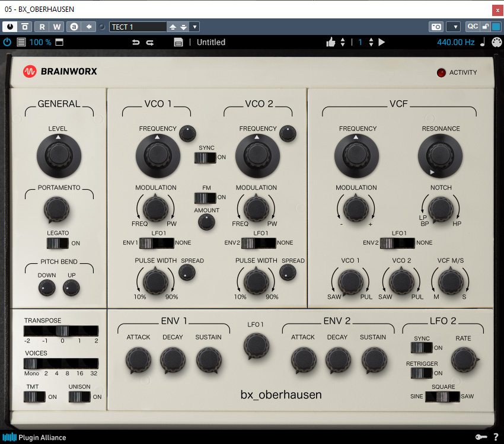Click the circled 'a' A/B compare button
This screenshot has height=444, width=504.
click(x=74, y=27)
